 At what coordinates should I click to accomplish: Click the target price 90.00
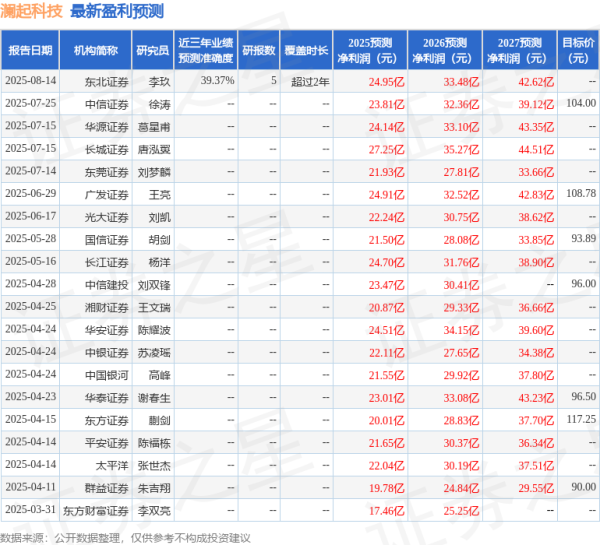[584, 487]
